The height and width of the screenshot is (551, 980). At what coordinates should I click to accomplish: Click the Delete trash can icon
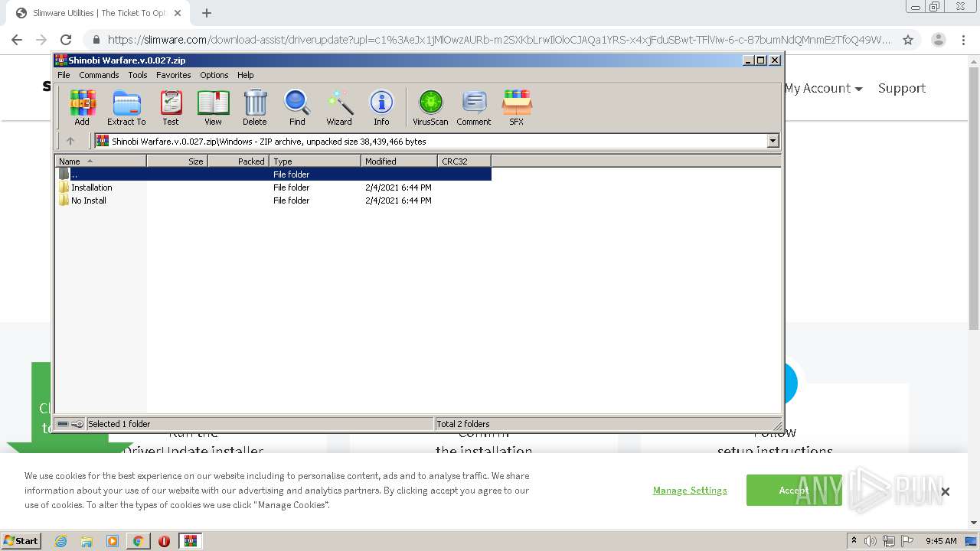click(x=255, y=106)
